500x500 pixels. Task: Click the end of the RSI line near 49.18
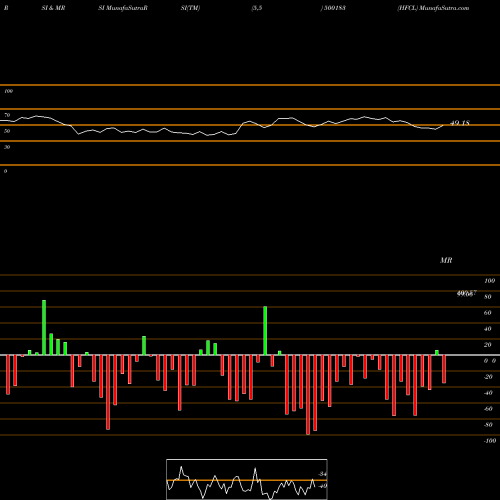(x=443, y=125)
